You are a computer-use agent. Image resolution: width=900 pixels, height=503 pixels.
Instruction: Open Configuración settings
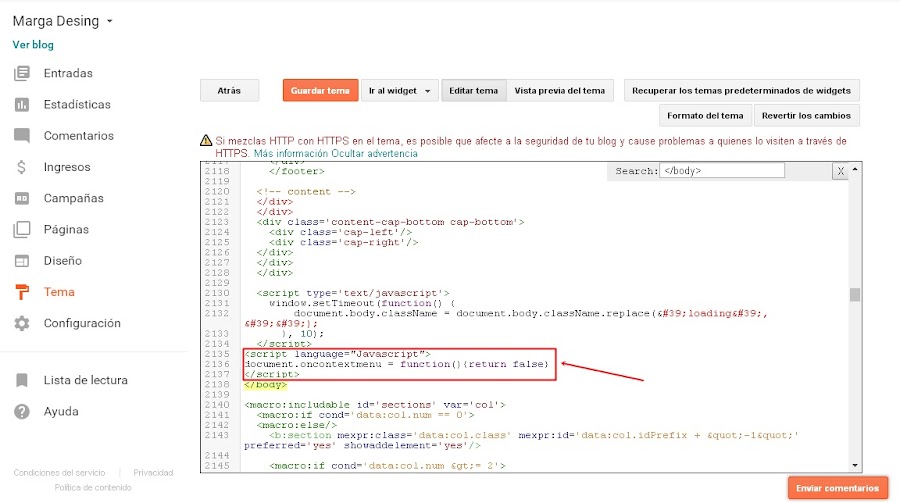82,323
